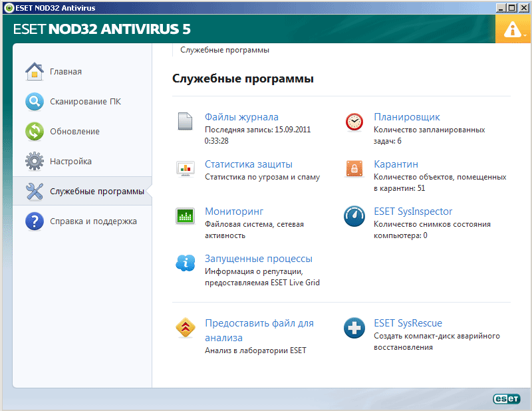This screenshot has width=532, height=411.
Task: Open the Статистика защиты link
Action: (x=248, y=164)
